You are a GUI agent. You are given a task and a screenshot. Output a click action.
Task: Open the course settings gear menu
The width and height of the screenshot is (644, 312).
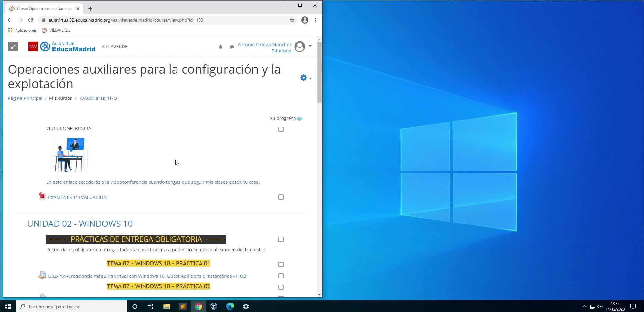point(306,78)
